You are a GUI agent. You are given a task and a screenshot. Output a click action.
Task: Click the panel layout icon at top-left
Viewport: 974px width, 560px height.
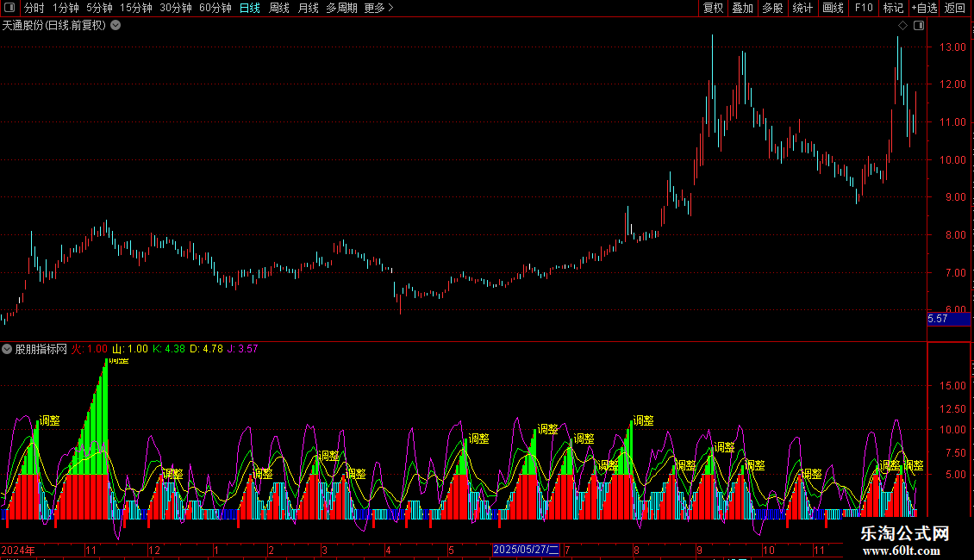[9, 8]
